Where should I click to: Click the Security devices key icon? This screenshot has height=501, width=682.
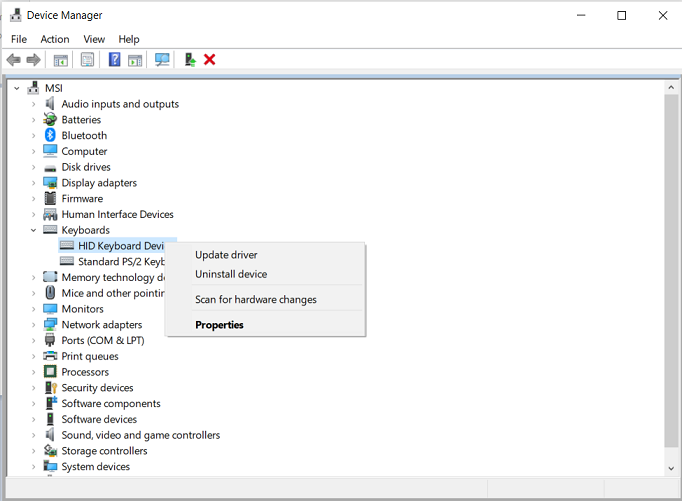50,387
